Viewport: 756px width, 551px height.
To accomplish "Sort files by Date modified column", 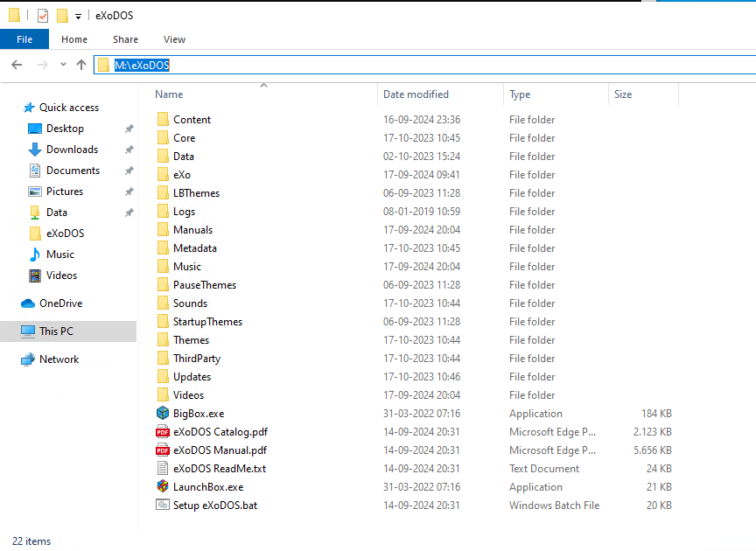I will click(x=416, y=94).
